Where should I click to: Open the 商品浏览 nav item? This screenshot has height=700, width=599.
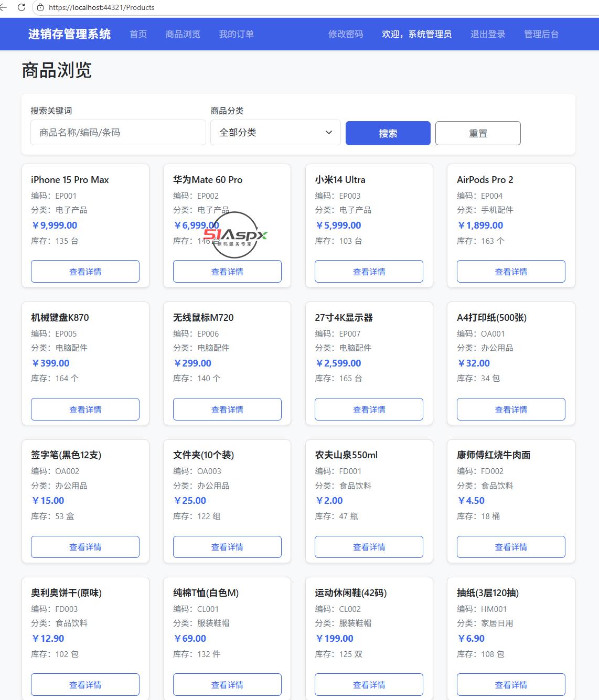click(x=183, y=34)
